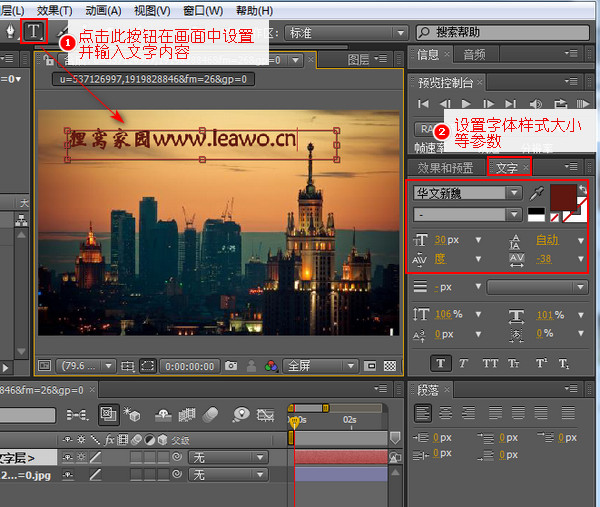Screen dimensions: 600x507
Task: Toggle shy layers hide switch
Action: [x=163, y=415]
